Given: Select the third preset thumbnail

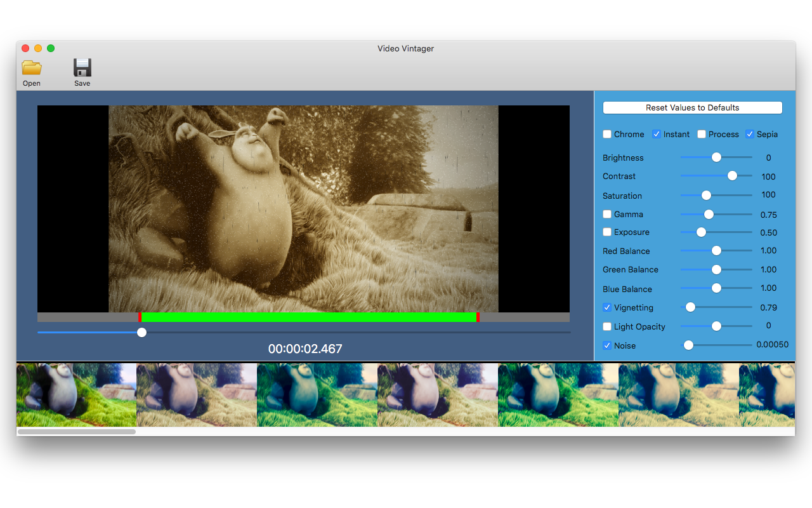Looking at the screenshot, I should pyautogui.click(x=317, y=394).
